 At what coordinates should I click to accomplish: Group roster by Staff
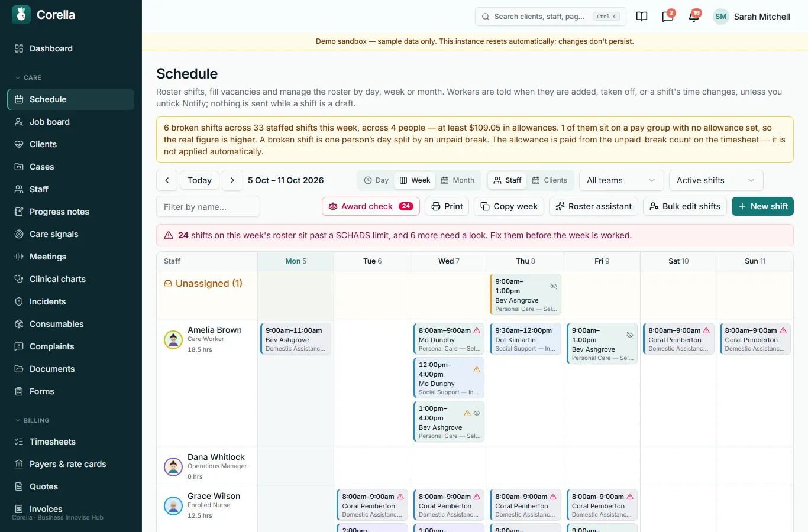508,180
